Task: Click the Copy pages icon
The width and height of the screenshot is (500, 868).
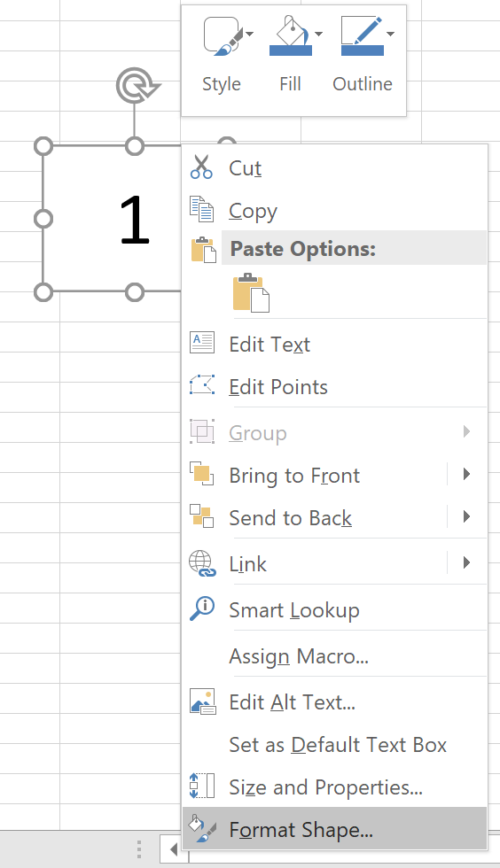Action: [x=201, y=209]
